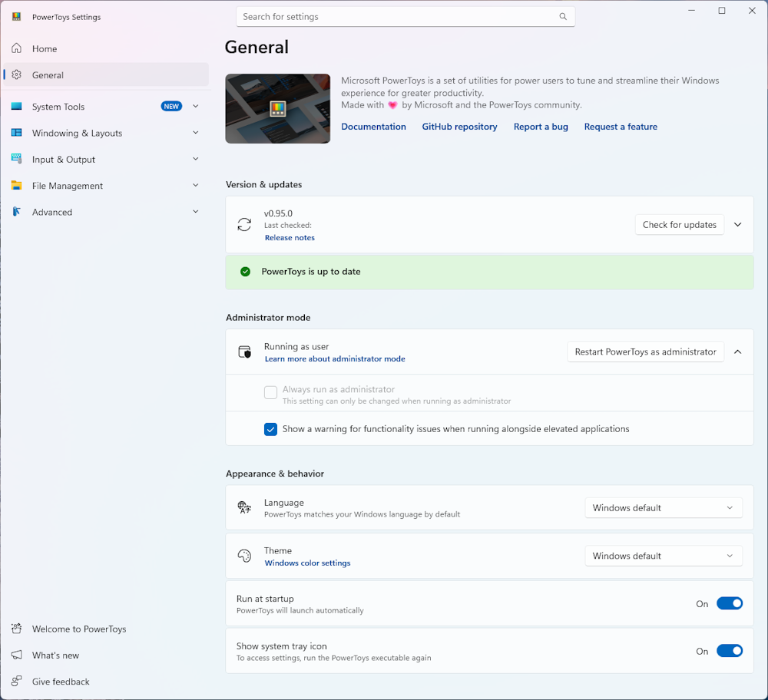The height and width of the screenshot is (700, 768).
Task: Click the Advanced section icon in sidebar
Action: coord(16,212)
